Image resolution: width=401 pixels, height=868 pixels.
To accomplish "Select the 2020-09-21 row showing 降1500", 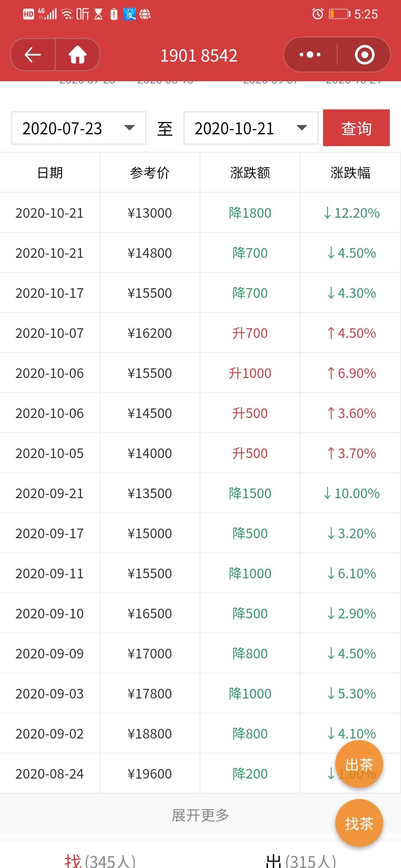I will point(200,493).
